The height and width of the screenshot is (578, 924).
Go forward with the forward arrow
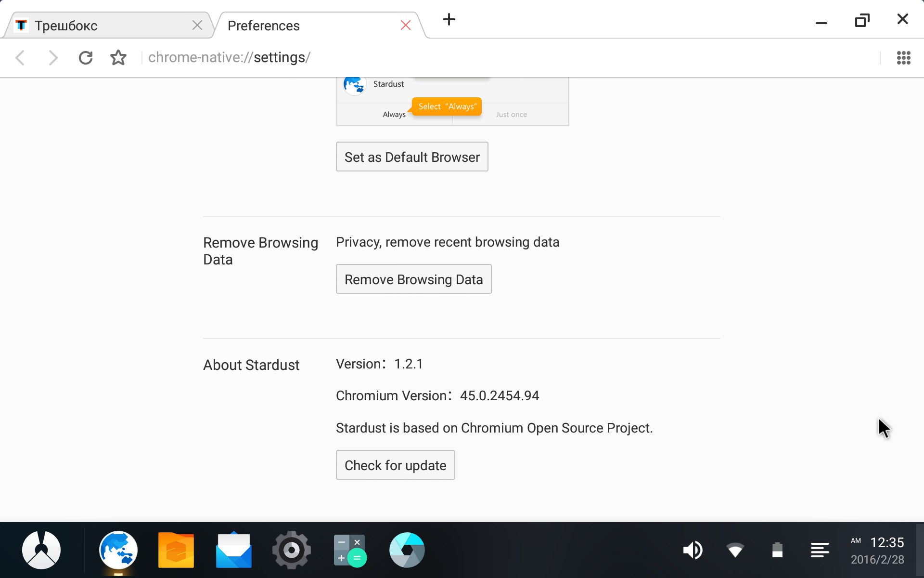click(53, 58)
